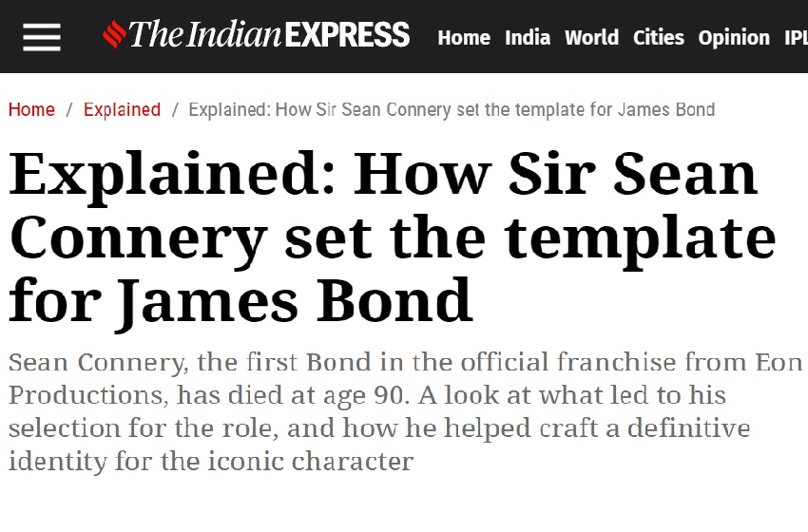Click the Indian Express flame logo icon
808x532 pixels.
tap(113, 36)
